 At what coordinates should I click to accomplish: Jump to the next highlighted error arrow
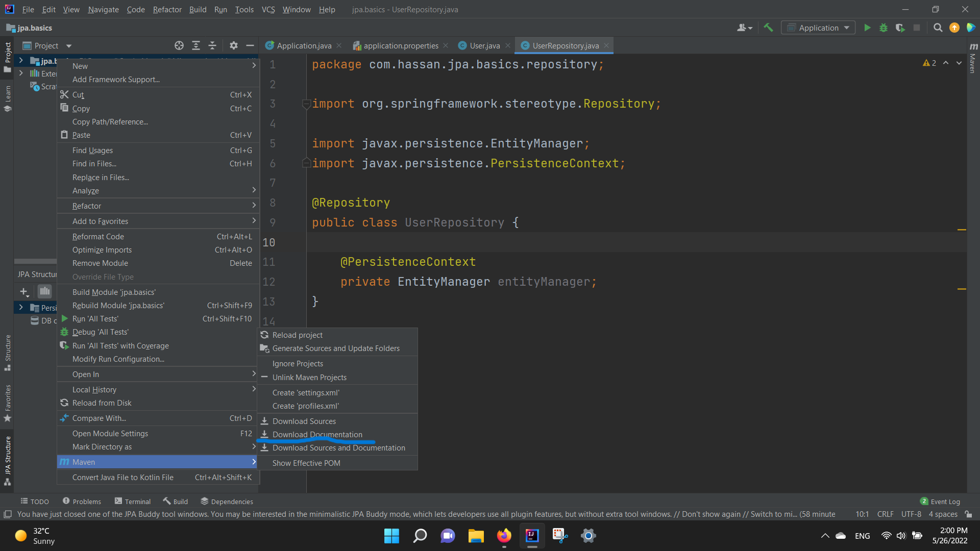[x=959, y=63]
